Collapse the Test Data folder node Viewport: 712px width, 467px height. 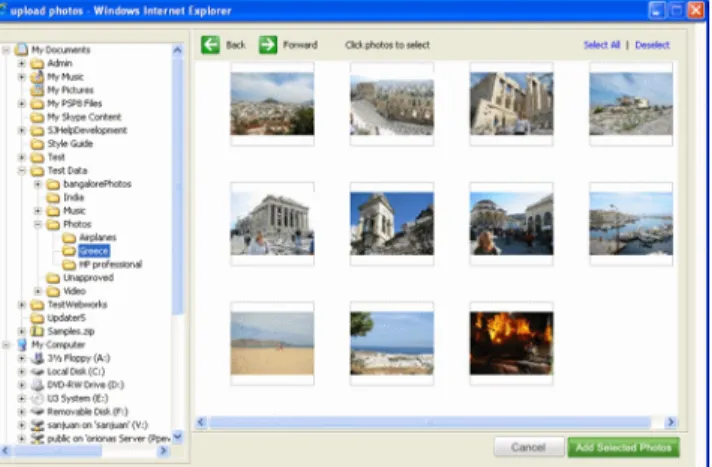point(21,171)
